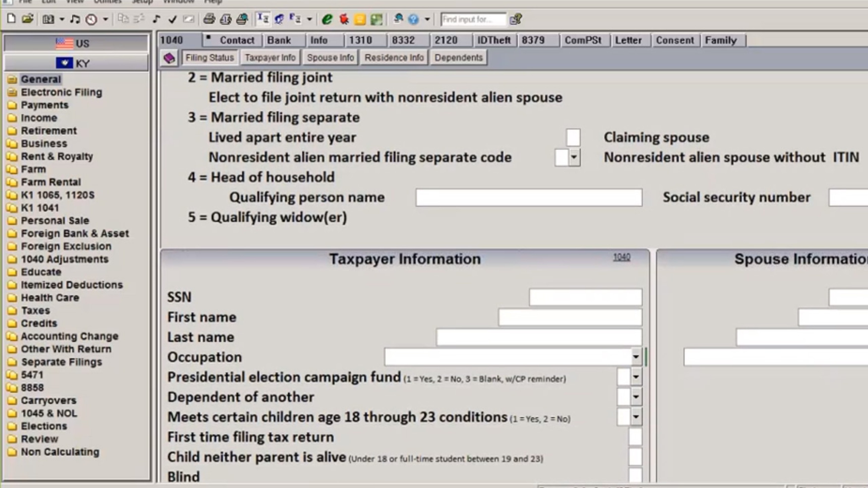Click the purple book icon beside Filing Status

point(169,58)
